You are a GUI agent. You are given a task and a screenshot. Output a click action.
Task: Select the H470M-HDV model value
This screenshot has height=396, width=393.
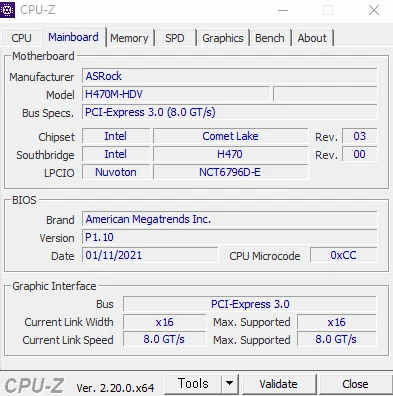point(176,94)
